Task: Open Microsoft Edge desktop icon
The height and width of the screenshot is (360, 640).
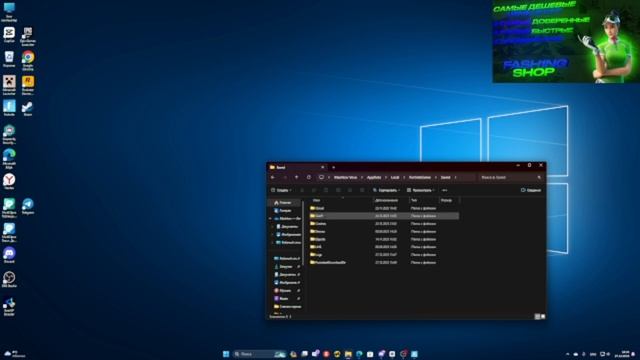Action: (x=9, y=159)
